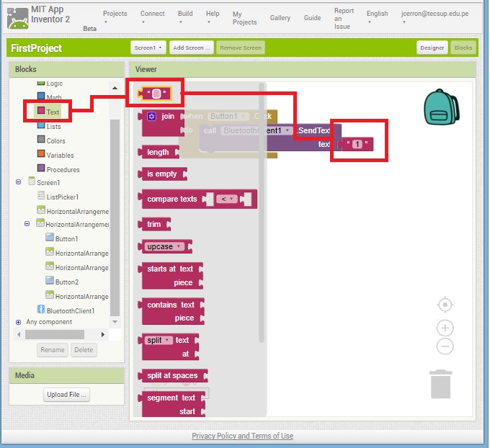
Task: Open Privacy Policy and Terms of Use
Action: tap(243, 436)
